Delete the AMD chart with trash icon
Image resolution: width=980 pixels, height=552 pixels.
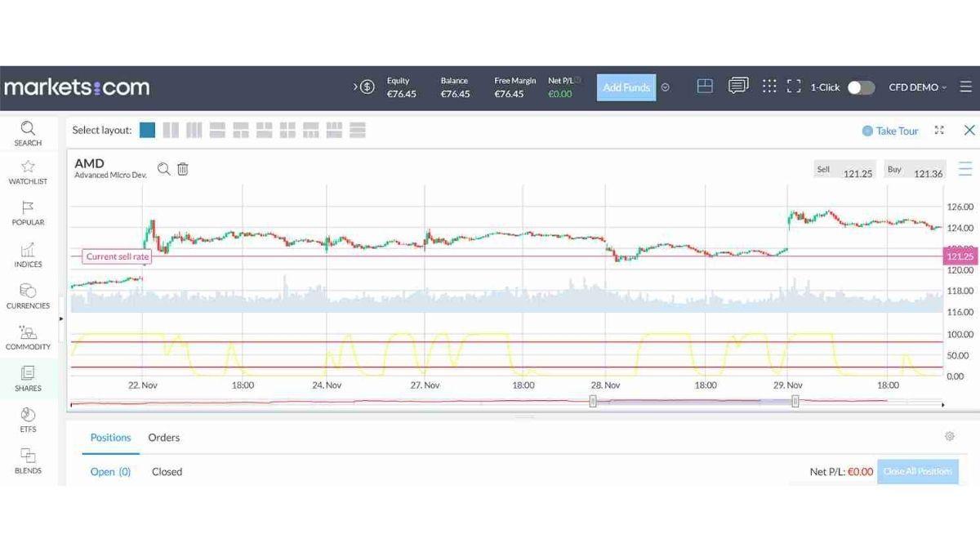[x=183, y=169]
